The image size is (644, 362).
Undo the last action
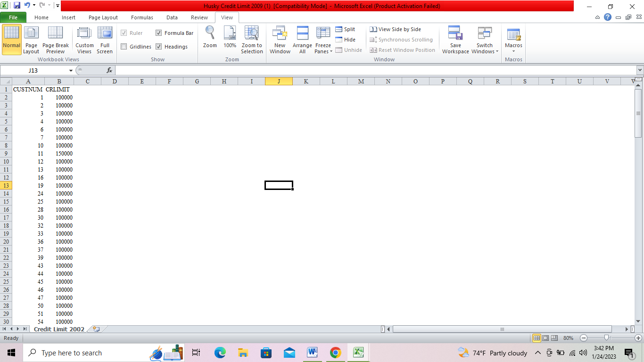(x=27, y=6)
